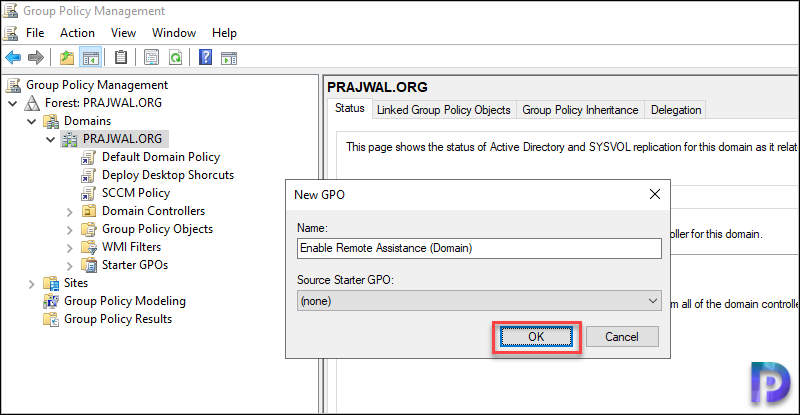This screenshot has height=415, width=800.
Task: Click the Group Policy Results icon
Action: coord(51,320)
